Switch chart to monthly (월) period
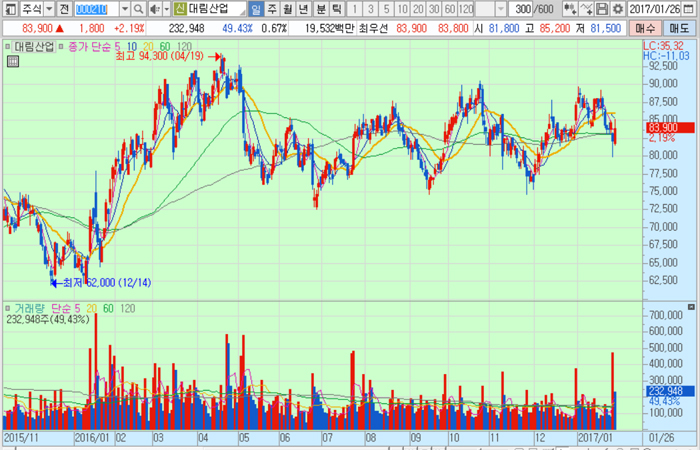This screenshot has width=700, height=450. [289, 9]
